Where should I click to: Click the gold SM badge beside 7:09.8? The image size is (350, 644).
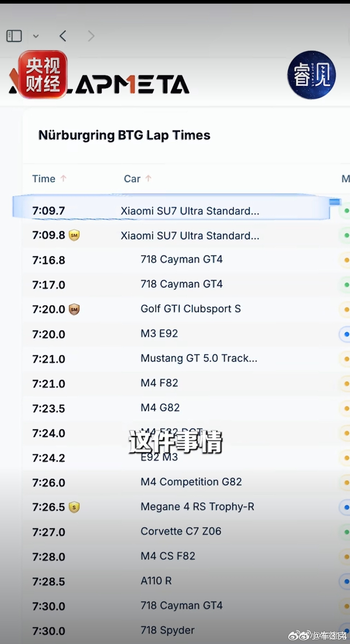pyautogui.click(x=74, y=235)
